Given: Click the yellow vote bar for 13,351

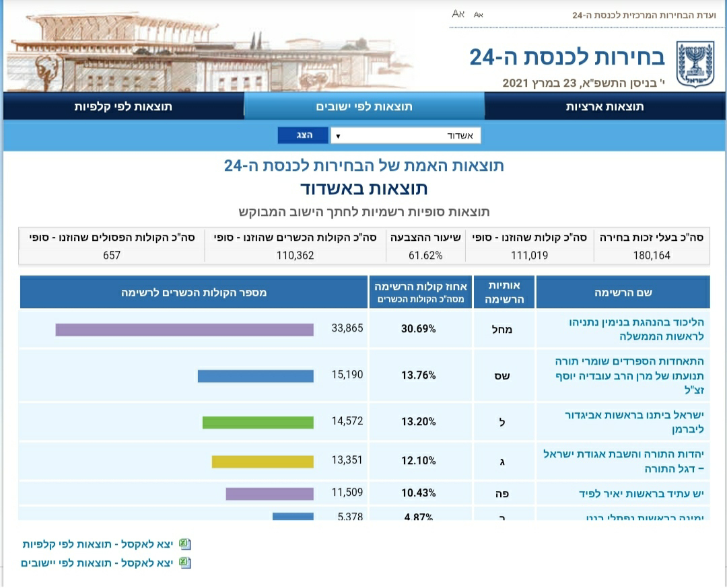Looking at the screenshot, I should (263, 462).
